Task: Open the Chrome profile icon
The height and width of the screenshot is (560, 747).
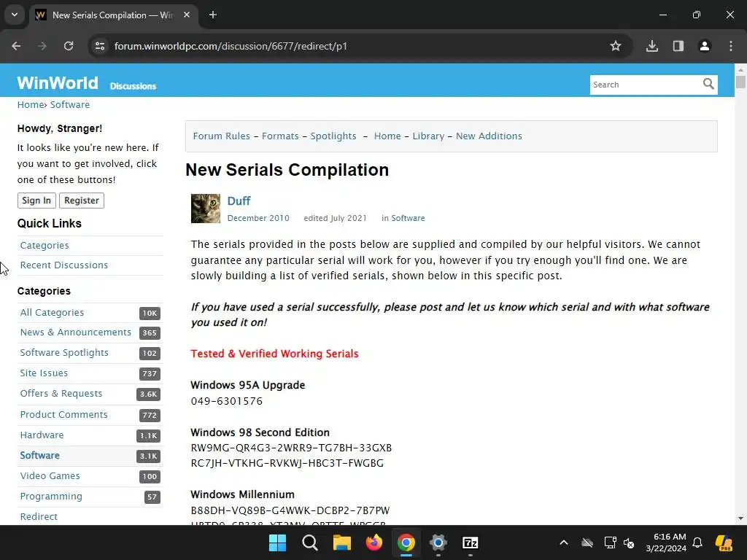Action: tap(705, 46)
